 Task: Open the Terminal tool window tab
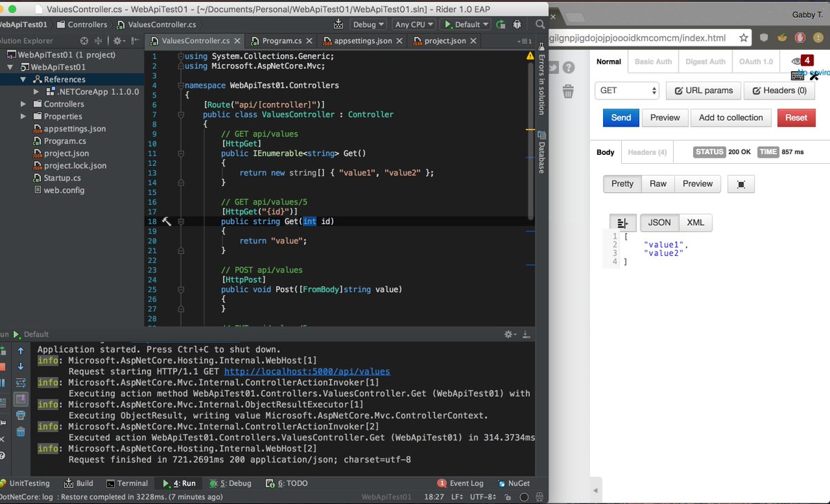(x=127, y=483)
